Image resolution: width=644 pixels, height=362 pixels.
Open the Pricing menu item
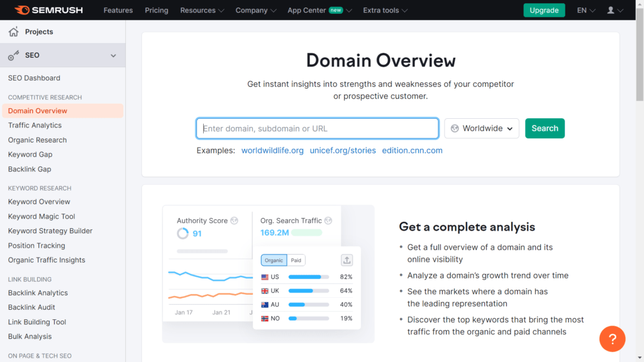click(157, 10)
